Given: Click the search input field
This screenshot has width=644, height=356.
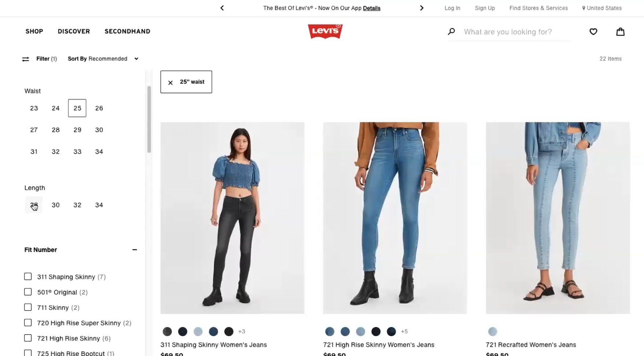Looking at the screenshot, I should pos(517,32).
